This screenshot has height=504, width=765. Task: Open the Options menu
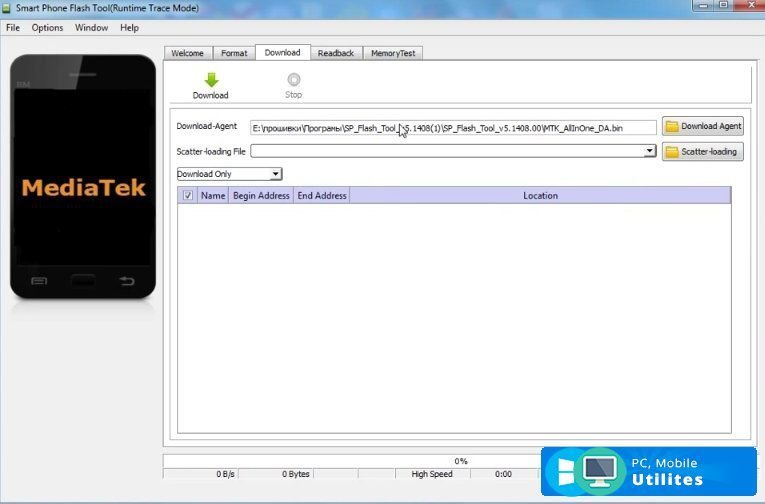point(47,28)
